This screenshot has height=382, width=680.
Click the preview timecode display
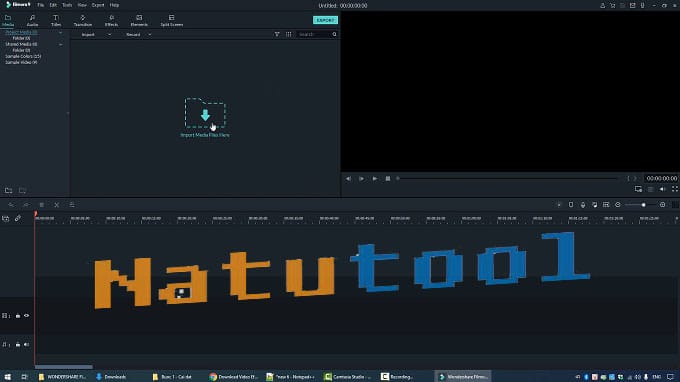[661, 178]
